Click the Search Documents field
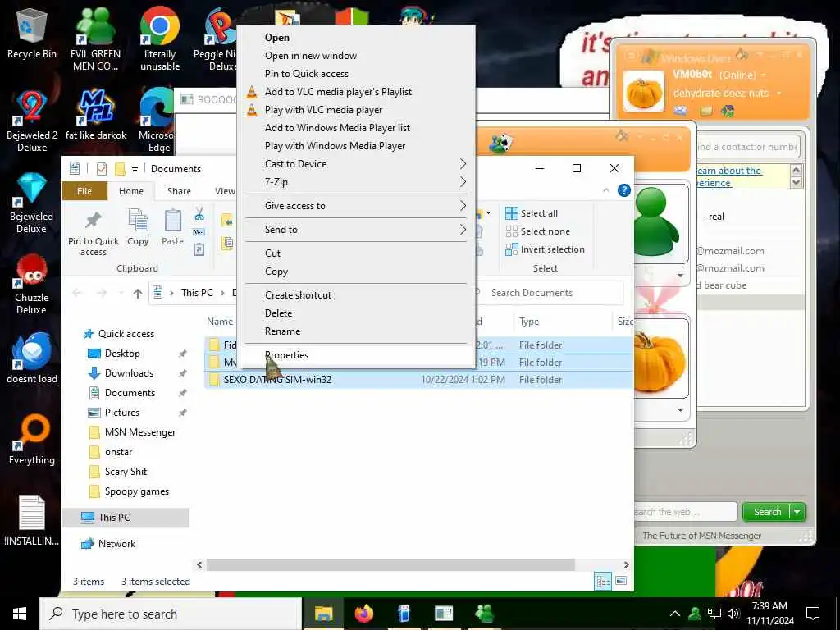The width and height of the screenshot is (840, 630). pos(549,293)
